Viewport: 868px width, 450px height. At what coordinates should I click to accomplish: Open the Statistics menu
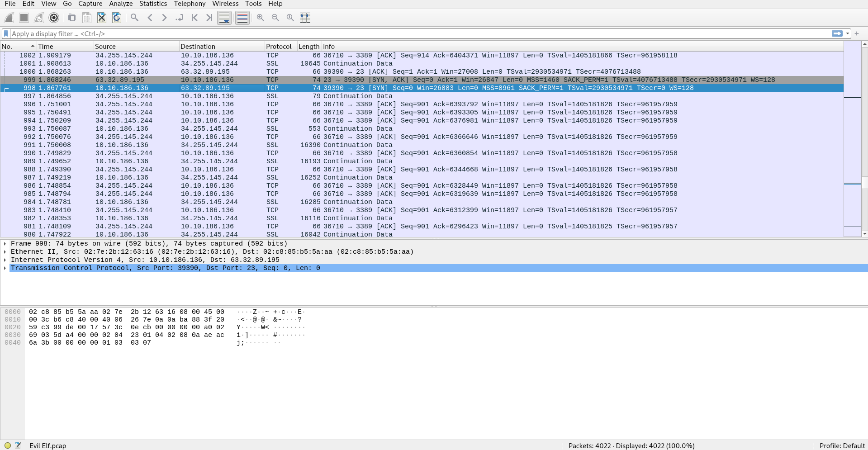(x=153, y=4)
